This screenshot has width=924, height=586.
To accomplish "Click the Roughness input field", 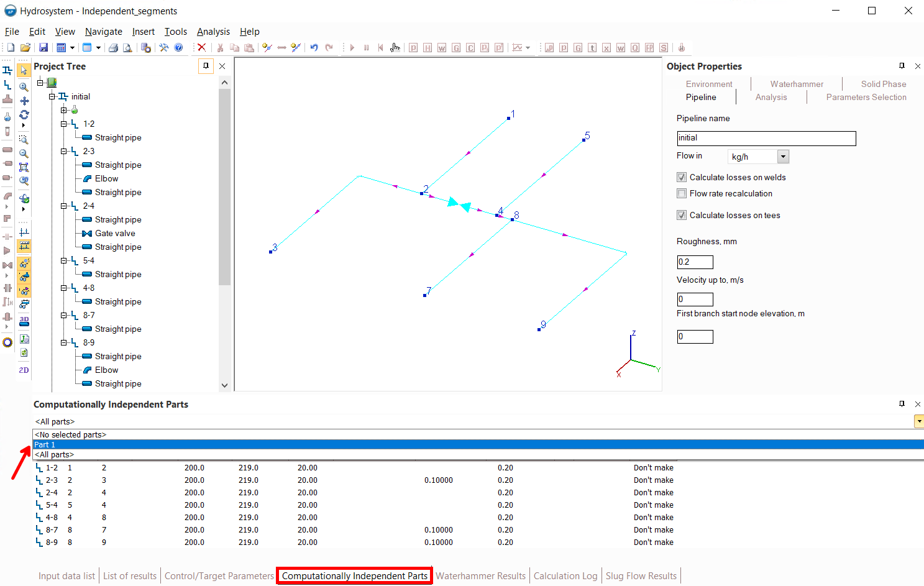I will coord(695,262).
